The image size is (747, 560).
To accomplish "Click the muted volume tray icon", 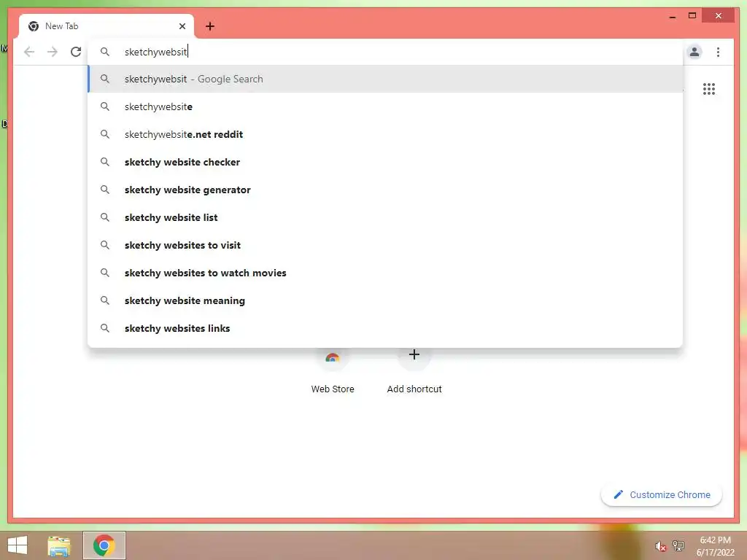I will [660, 546].
